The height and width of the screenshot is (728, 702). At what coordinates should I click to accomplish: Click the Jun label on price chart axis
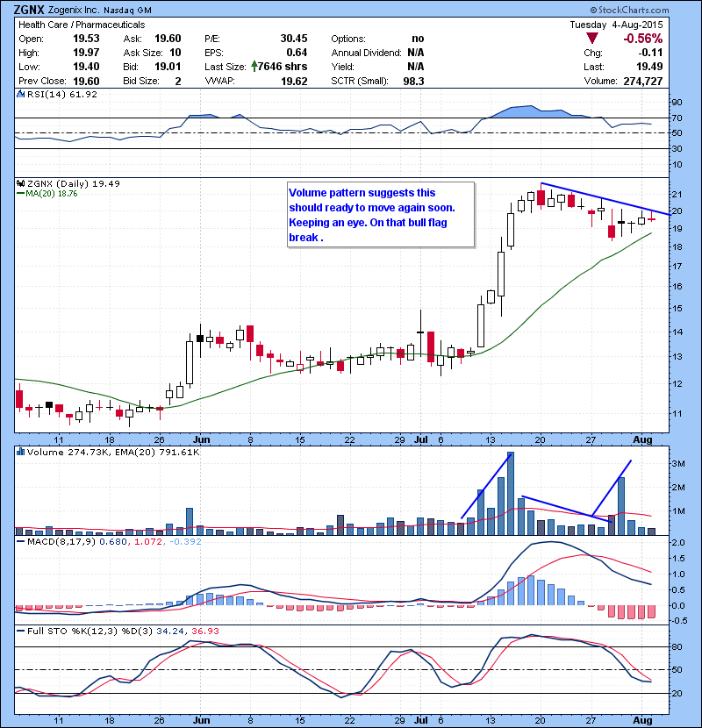click(x=202, y=439)
